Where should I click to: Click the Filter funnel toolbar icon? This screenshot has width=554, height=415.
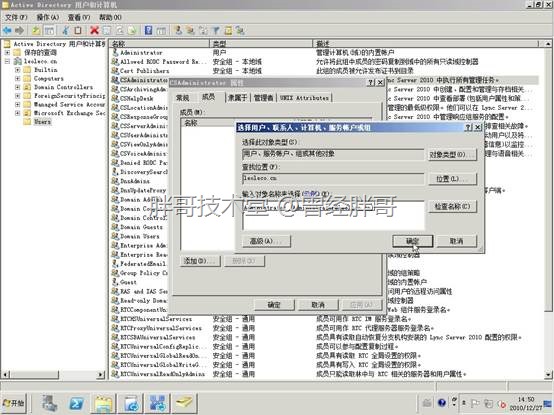[x=216, y=30]
